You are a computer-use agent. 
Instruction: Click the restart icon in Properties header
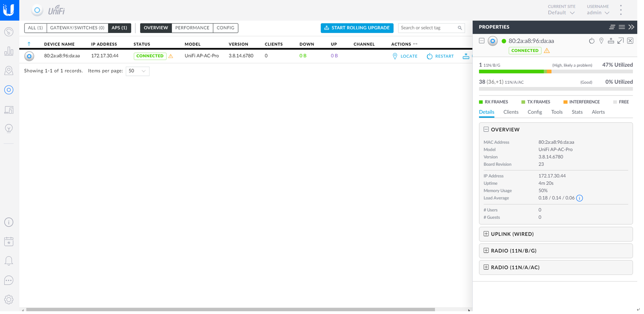coord(591,41)
